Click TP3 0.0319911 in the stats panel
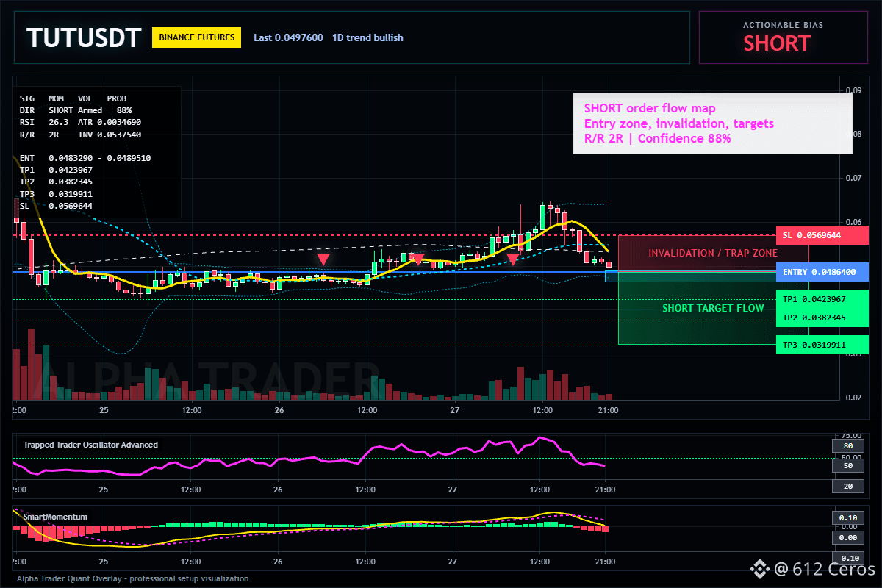 point(56,194)
